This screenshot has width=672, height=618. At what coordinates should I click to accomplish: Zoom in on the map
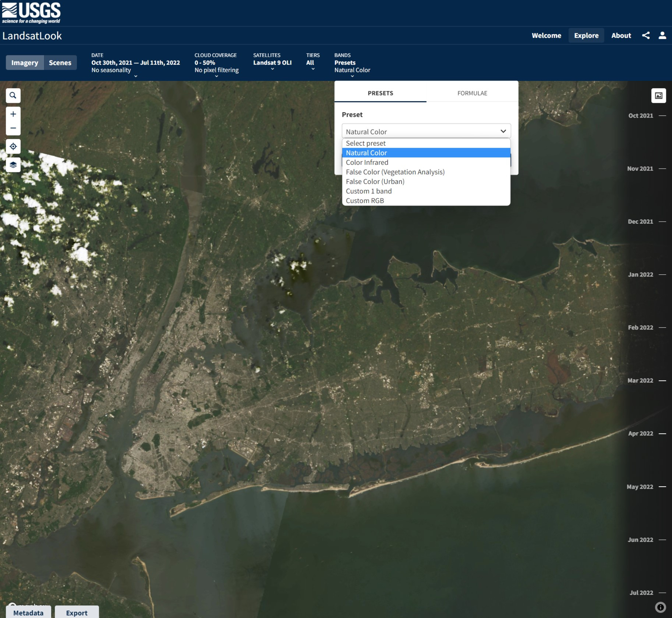click(13, 114)
